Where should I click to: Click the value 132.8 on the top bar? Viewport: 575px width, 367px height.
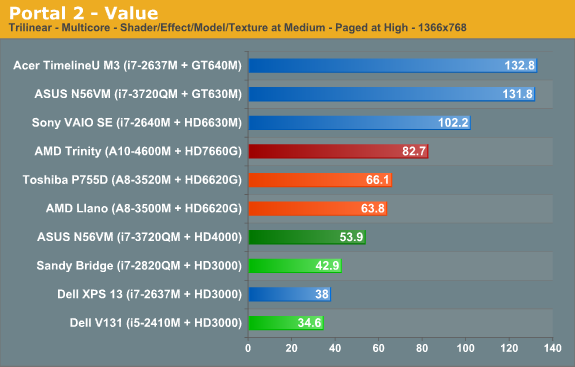point(520,65)
